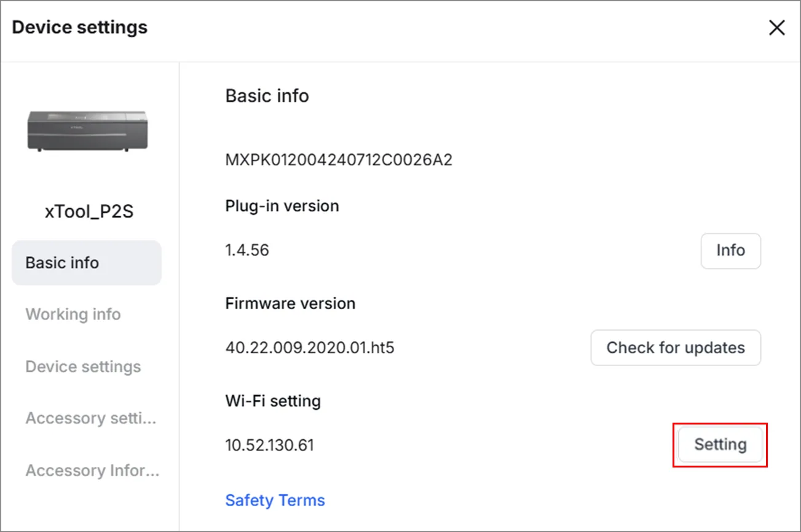Screen dimensions: 801x532
Task: Click the Device settings dialog title
Action: coord(80,28)
